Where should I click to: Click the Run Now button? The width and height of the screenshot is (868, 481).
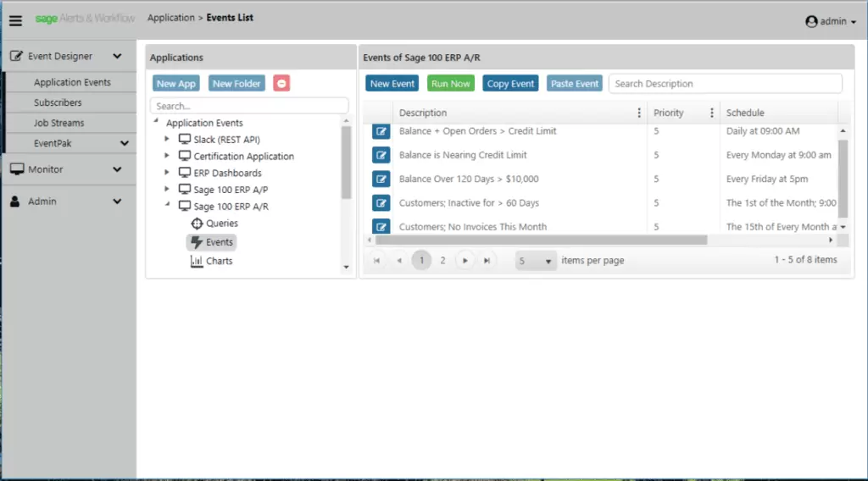pos(451,84)
